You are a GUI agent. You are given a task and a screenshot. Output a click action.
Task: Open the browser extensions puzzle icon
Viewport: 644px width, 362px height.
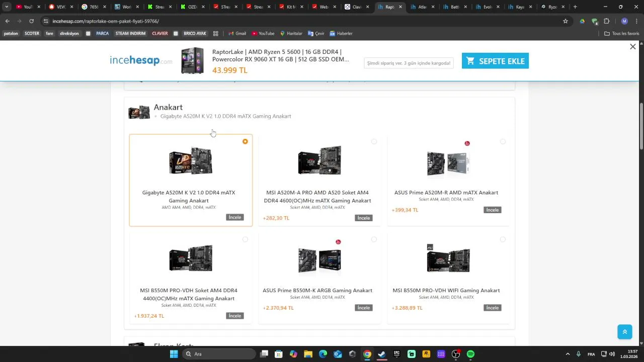click(x=606, y=21)
